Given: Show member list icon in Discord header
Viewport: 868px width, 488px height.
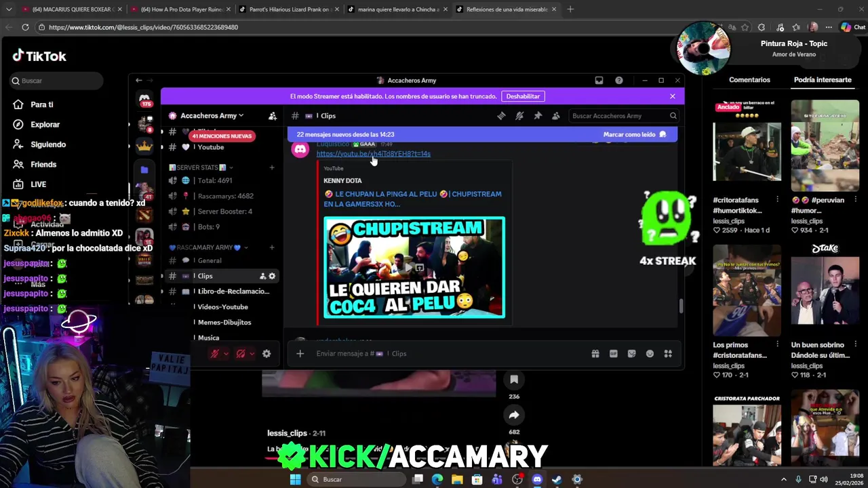Looking at the screenshot, I should (x=556, y=116).
